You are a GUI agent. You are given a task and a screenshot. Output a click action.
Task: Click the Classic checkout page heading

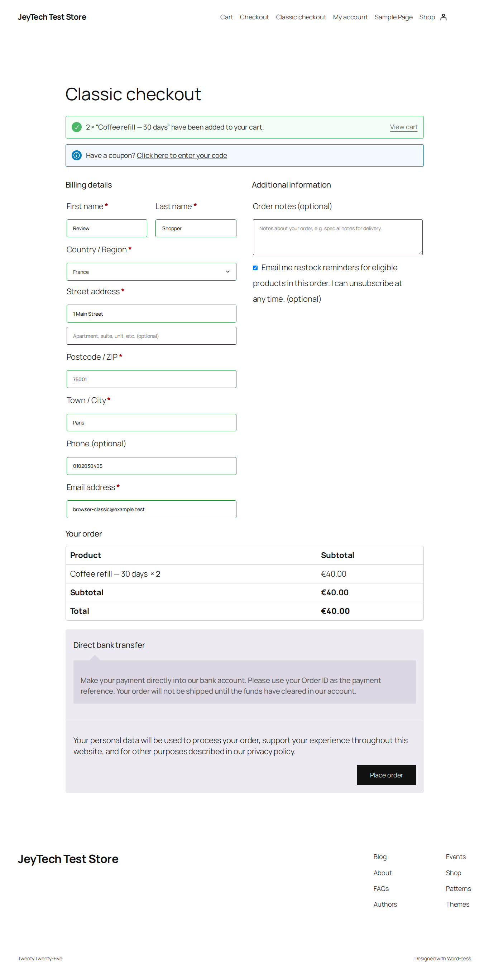133,94
